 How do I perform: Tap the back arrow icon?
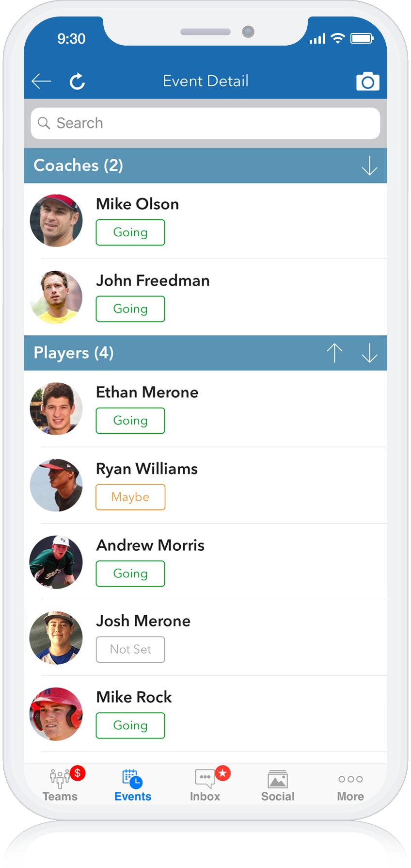click(x=41, y=81)
